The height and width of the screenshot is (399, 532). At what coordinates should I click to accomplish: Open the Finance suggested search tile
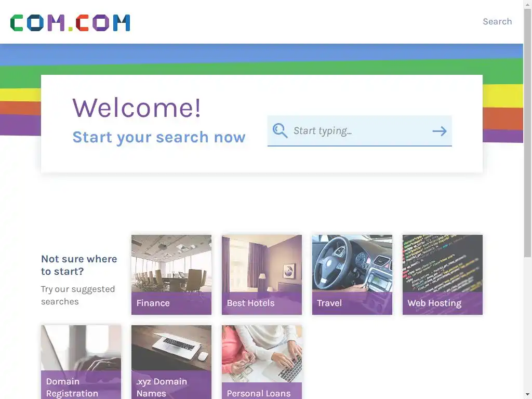[x=171, y=274]
